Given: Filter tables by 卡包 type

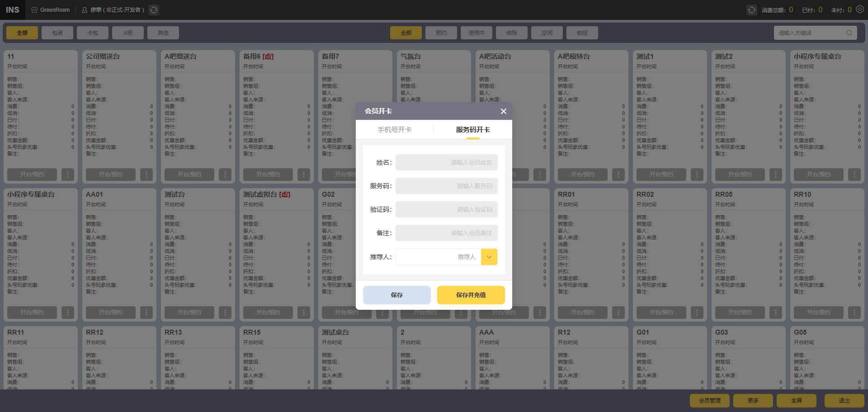Looking at the screenshot, I should pos(93,33).
